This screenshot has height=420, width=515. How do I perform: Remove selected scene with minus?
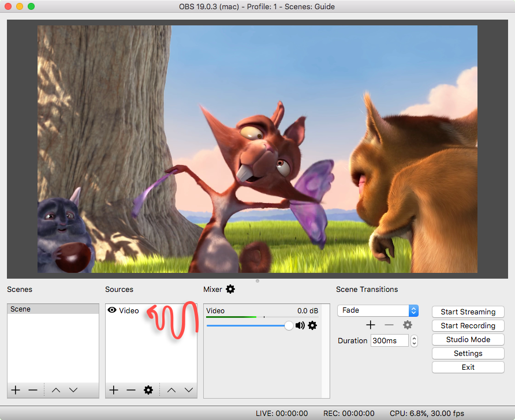coord(33,390)
